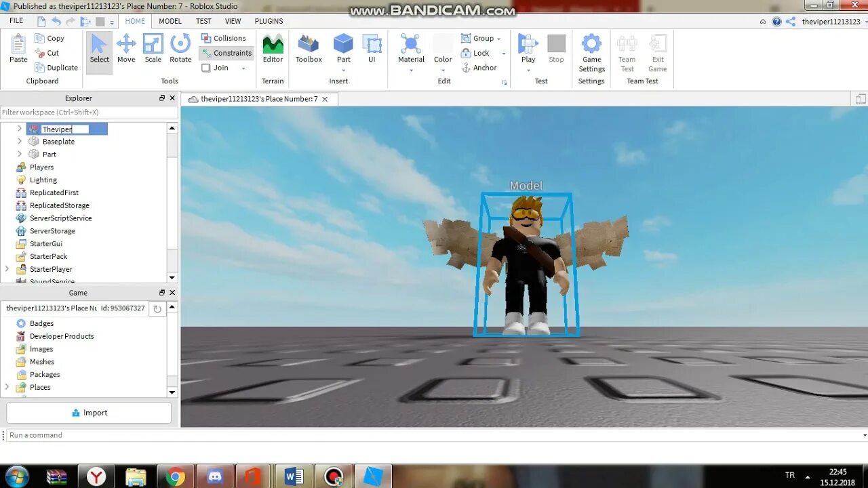
Task: Open Discord from the taskbar
Action: point(214,476)
